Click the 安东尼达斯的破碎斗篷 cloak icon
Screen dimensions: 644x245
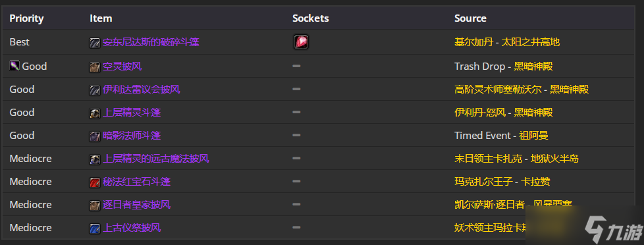(95, 43)
